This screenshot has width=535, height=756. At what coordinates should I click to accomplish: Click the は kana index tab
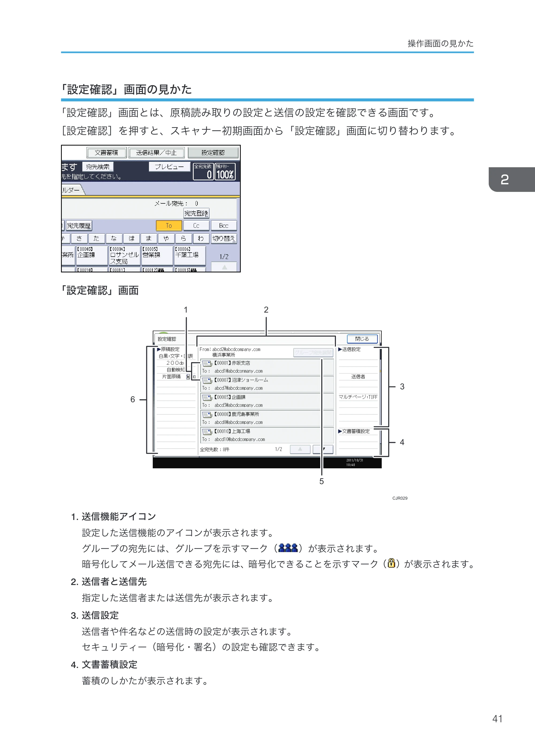pyautogui.click(x=131, y=238)
